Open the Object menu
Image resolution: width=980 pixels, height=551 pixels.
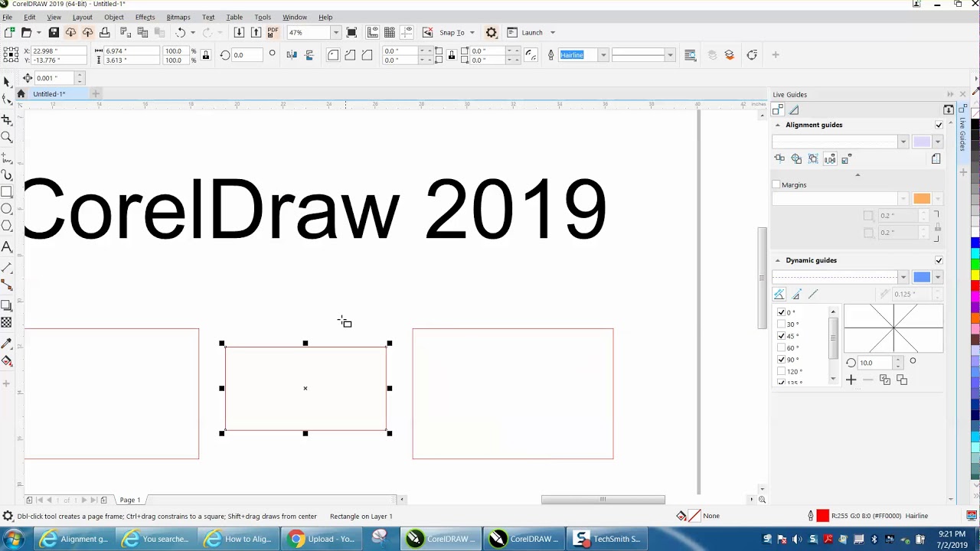pyautogui.click(x=113, y=17)
